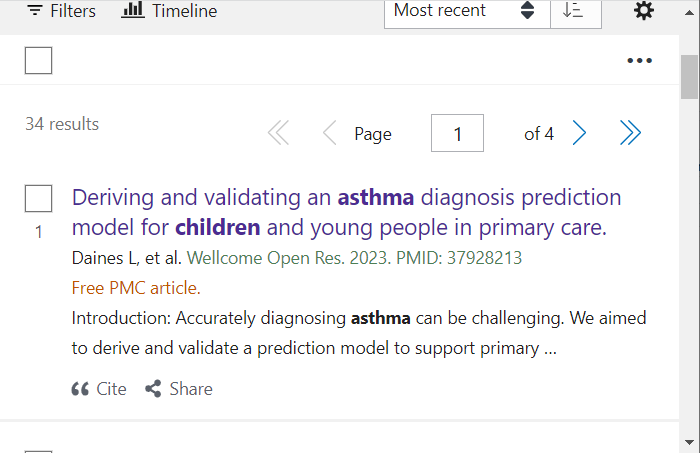The image size is (700, 453).
Task: Go to first results page arrow
Action: pyautogui.click(x=279, y=133)
